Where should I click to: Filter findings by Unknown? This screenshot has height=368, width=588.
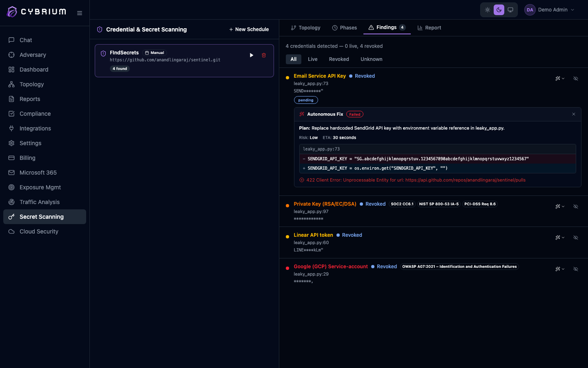372,59
